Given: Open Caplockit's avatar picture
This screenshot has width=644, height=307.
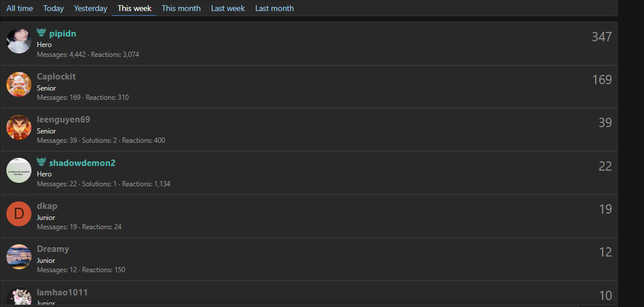Looking at the screenshot, I should click(x=19, y=84).
